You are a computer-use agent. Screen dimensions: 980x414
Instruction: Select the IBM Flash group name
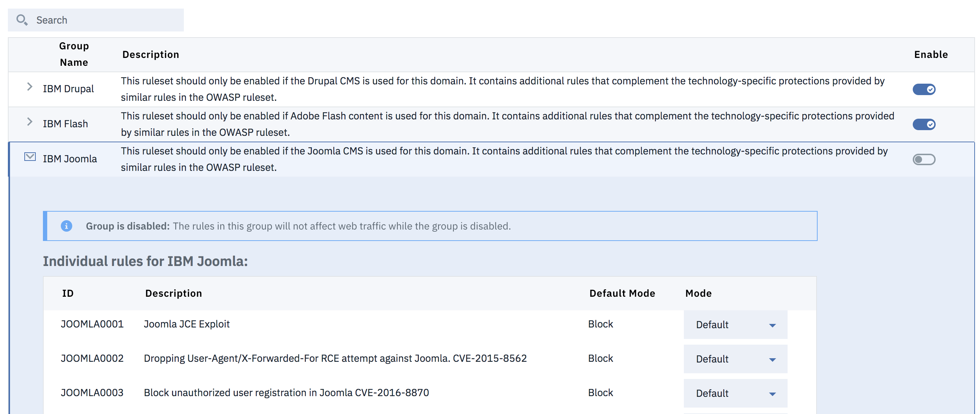click(65, 123)
